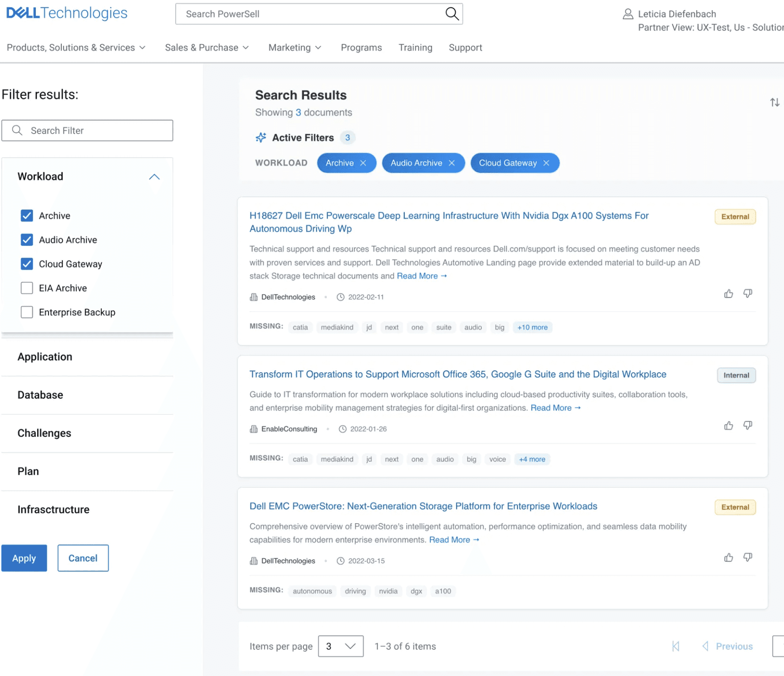The width and height of the screenshot is (784, 676).
Task: Click the 'dgx' missing keyword tag
Action: [416, 591]
